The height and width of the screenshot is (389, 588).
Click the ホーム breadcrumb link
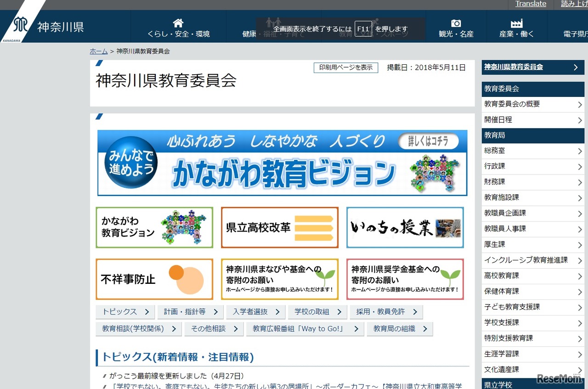tap(98, 51)
